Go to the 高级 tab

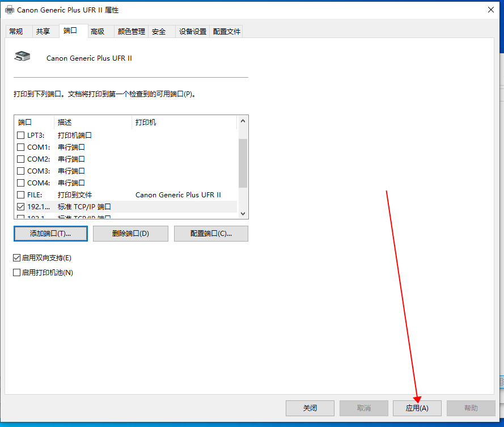point(98,32)
